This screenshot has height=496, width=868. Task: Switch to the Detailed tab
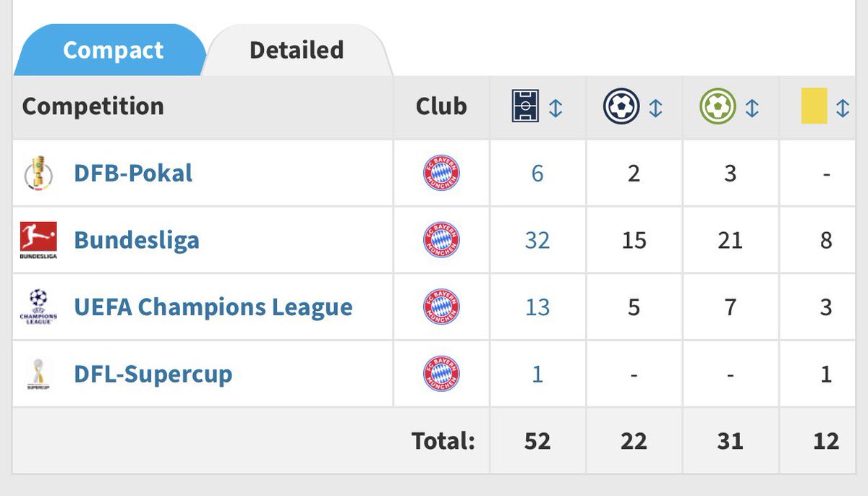(x=297, y=50)
